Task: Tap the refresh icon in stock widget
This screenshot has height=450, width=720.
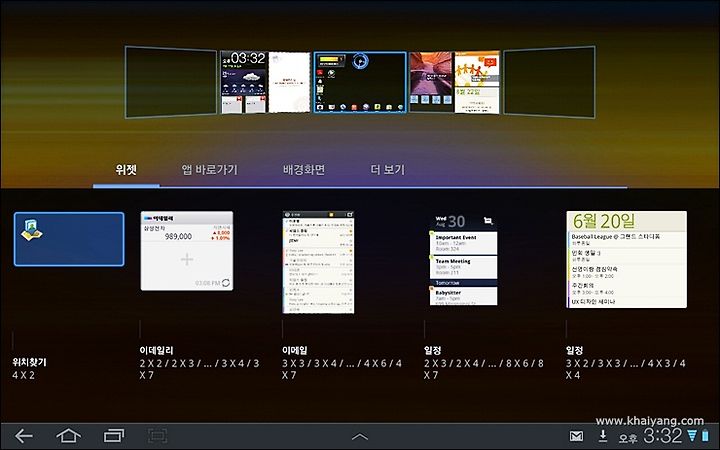Action: click(x=226, y=283)
